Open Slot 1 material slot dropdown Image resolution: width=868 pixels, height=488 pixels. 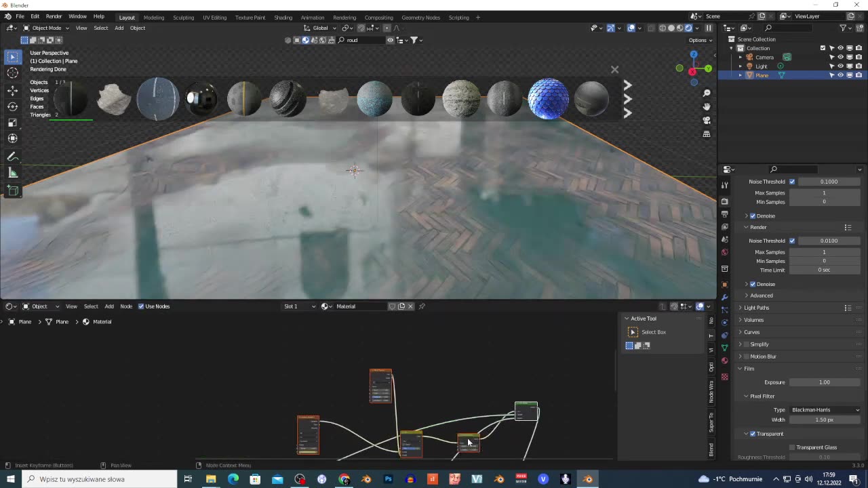(x=299, y=306)
